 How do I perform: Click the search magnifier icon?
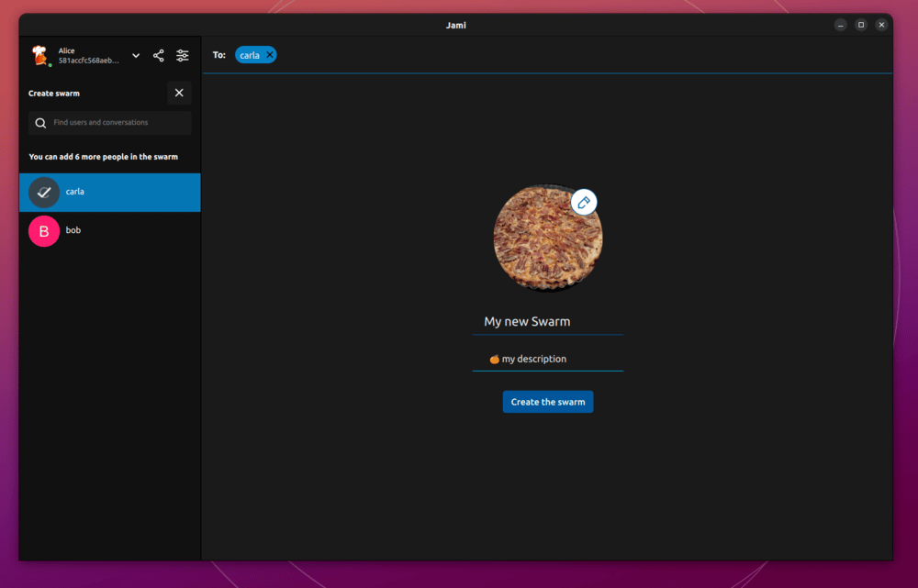tap(40, 123)
